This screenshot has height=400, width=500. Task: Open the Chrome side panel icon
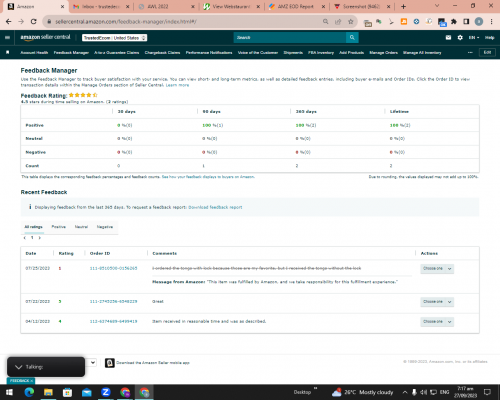[x=466, y=22]
